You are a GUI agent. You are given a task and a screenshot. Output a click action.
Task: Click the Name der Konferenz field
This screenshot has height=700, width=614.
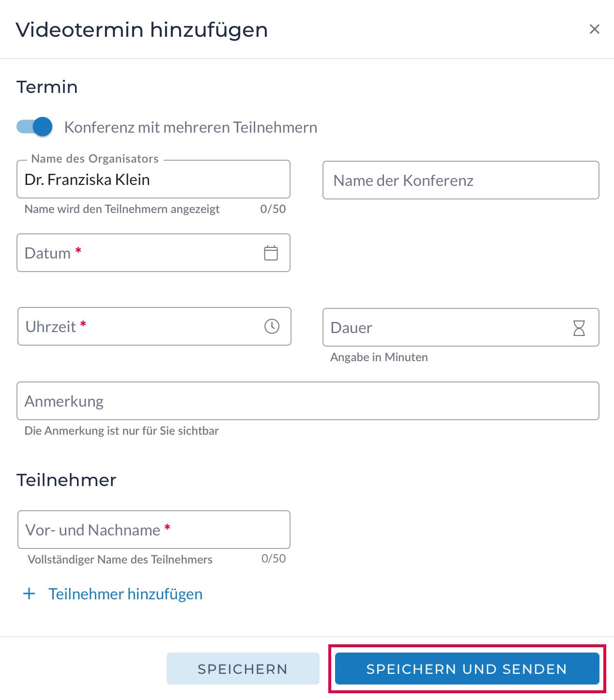(460, 181)
